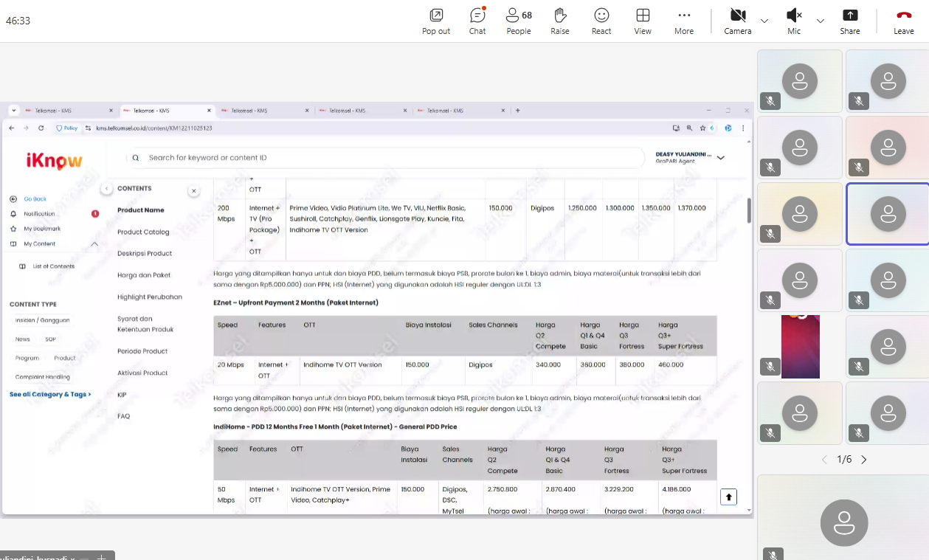The height and width of the screenshot is (560, 929).
Task: Open the React emoji picker
Action: pos(601,21)
